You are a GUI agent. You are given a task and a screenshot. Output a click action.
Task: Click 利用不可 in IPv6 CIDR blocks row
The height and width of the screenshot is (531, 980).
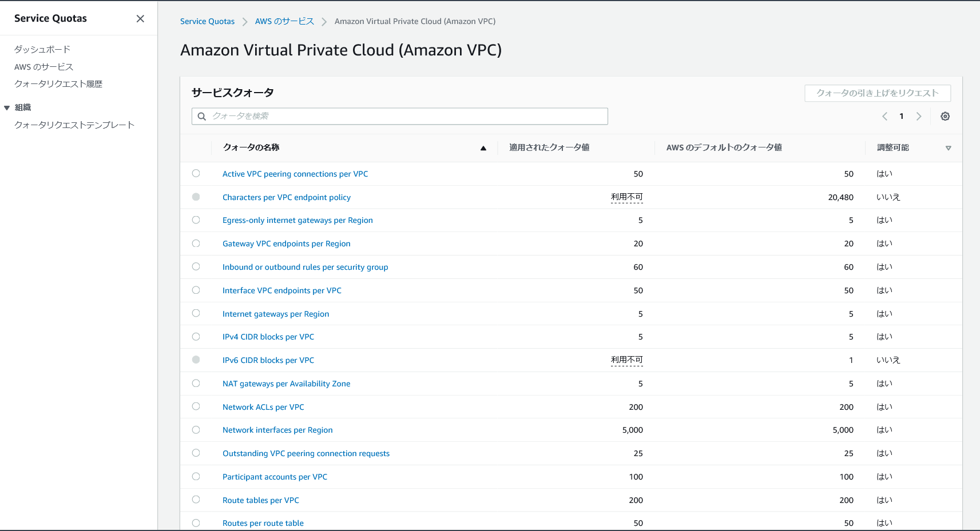point(627,360)
